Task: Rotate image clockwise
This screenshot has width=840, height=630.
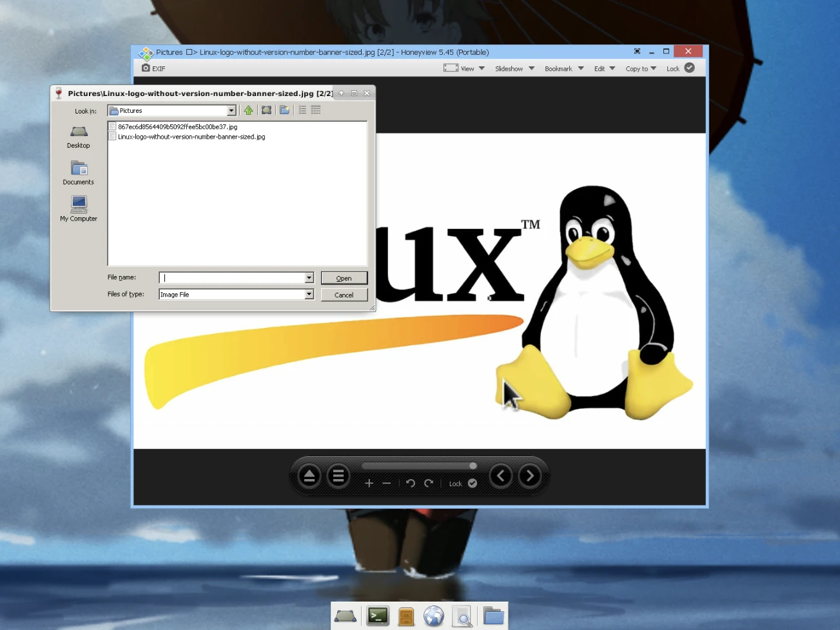Action: pyautogui.click(x=429, y=484)
